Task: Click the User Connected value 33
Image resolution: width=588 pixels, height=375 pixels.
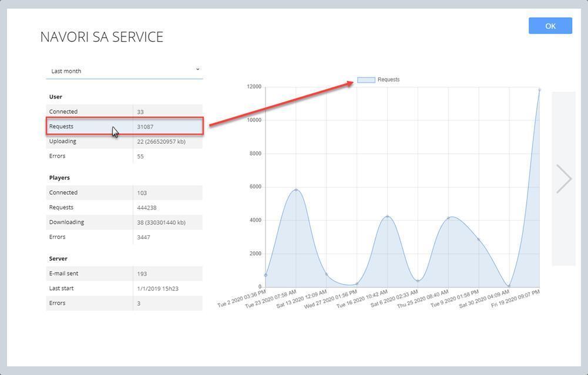Action: pos(140,112)
